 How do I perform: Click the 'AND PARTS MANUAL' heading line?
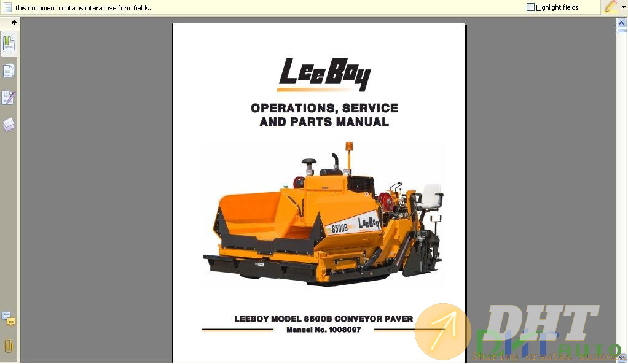pos(324,122)
